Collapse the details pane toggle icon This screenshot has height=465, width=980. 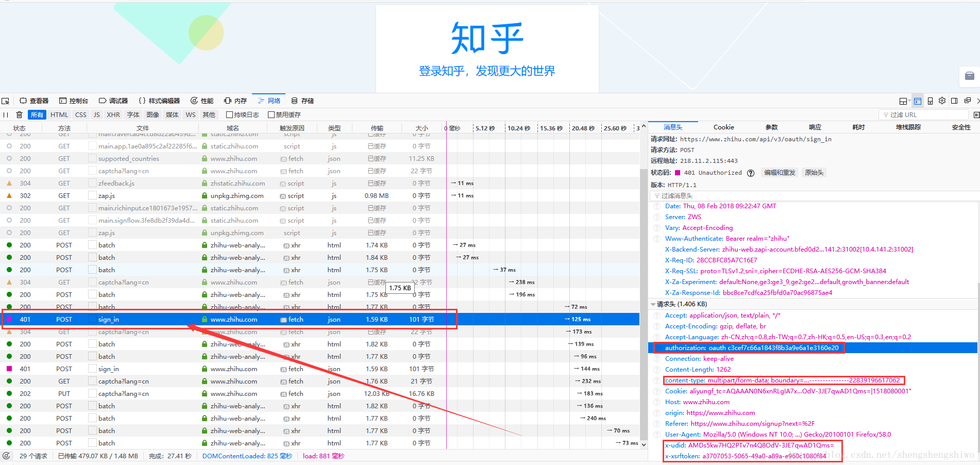coord(976,115)
